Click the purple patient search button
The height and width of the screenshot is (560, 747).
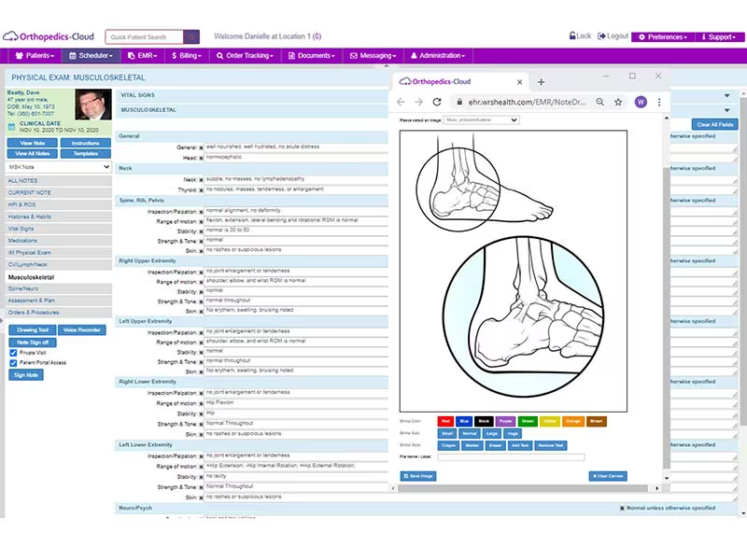pos(191,36)
